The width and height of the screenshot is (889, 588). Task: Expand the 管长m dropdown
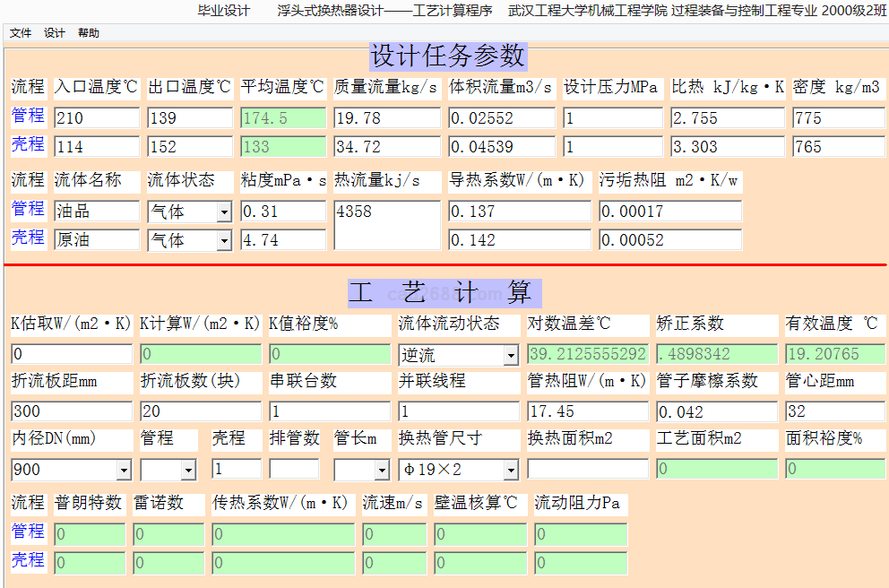(382, 470)
